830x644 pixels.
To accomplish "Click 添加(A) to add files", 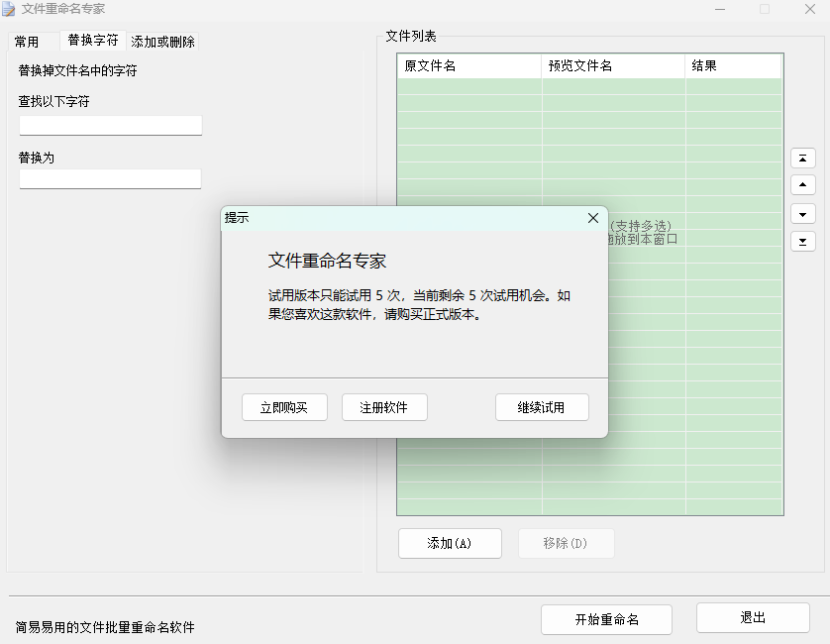I will coord(450,543).
